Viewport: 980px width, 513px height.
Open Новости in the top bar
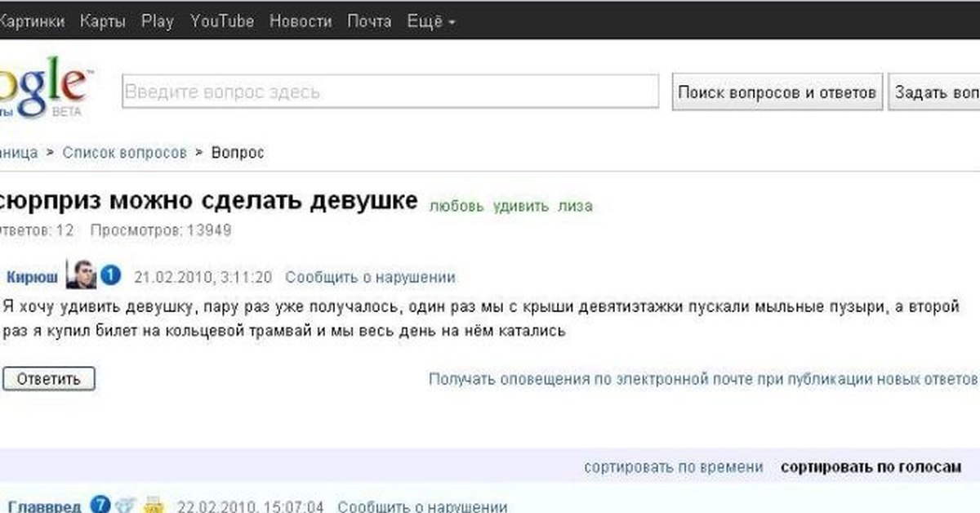coord(300,22)
